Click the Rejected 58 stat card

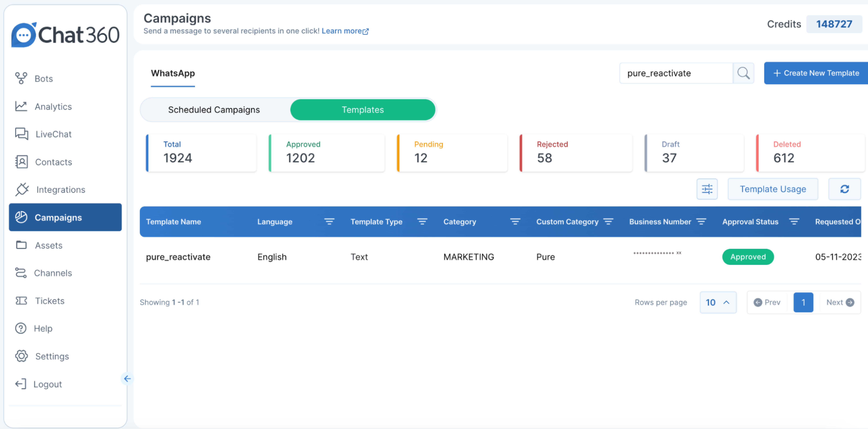(x=576, y=153)
